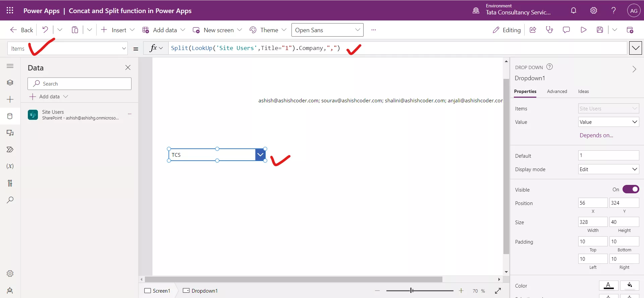The image size is (644, 298).
Task: Close the Data pane
Action: coord(128,67)
